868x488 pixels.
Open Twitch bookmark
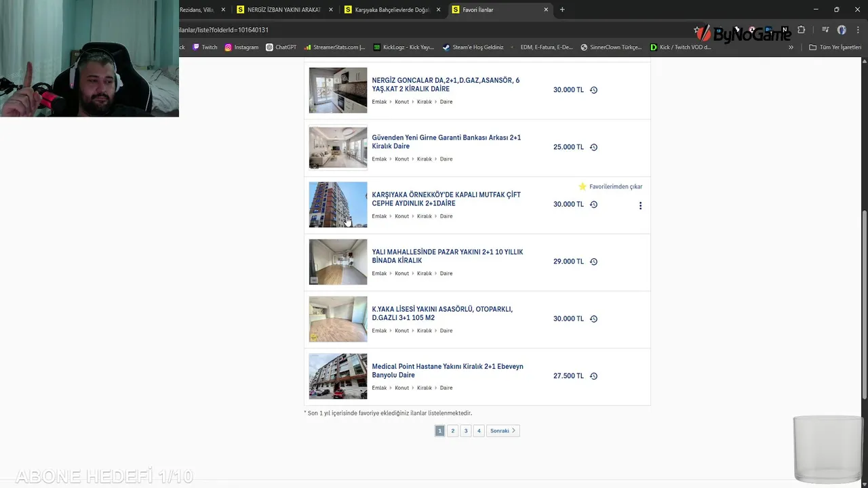point(205,47)
